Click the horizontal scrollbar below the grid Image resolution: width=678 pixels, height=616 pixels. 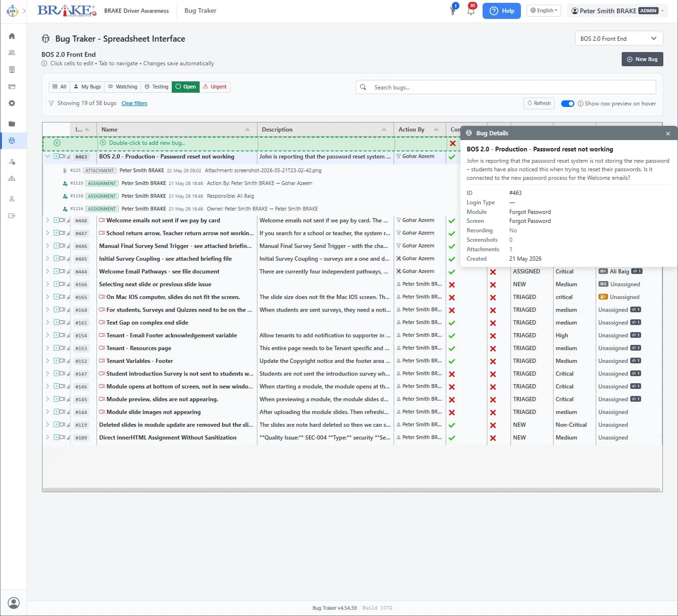pyautogui.click(x=352, y=490)
